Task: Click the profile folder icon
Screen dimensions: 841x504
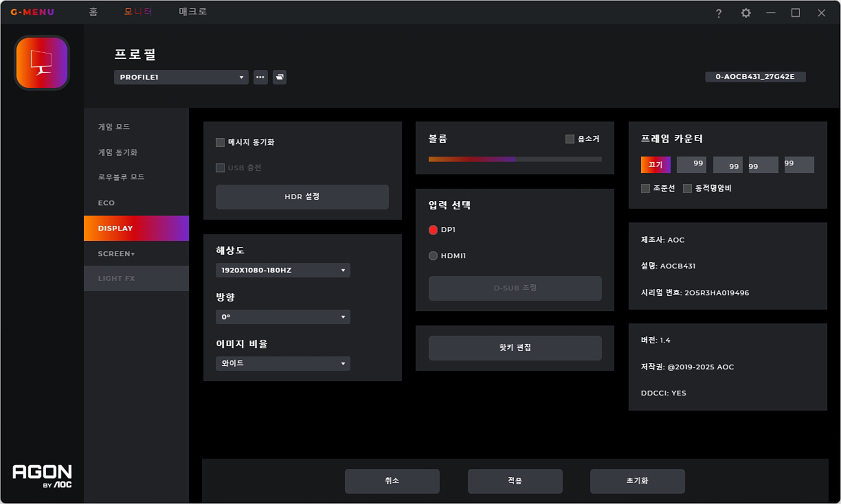Action: 280,77
